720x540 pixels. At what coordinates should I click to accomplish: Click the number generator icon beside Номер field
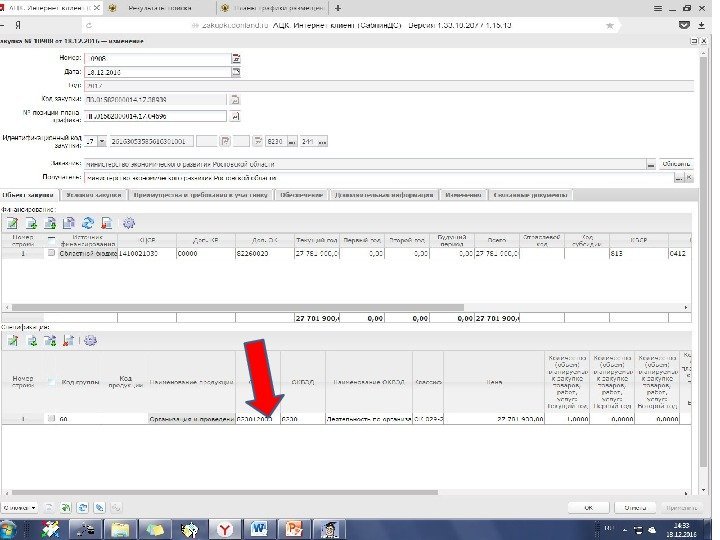click(x=236, y=58)
